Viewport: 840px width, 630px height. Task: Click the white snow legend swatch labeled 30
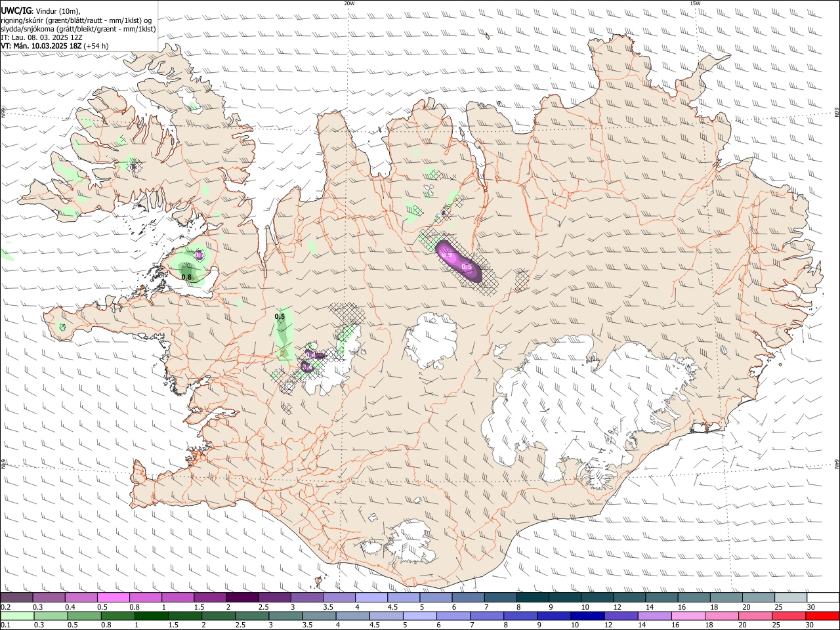pyautogui.click(x=822, y=598)
